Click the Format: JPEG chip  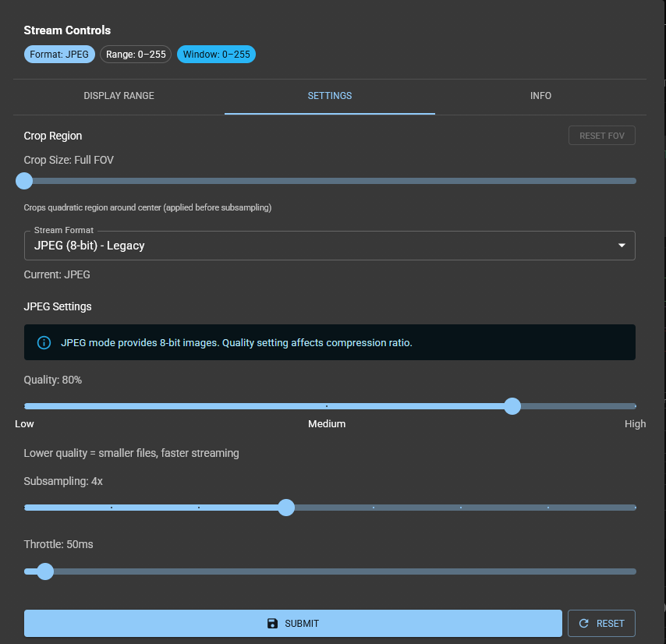(x=59, y=55)
